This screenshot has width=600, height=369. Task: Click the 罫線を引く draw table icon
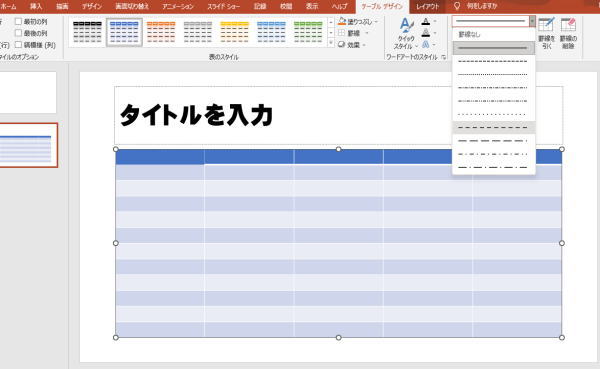tap(546, 33)
